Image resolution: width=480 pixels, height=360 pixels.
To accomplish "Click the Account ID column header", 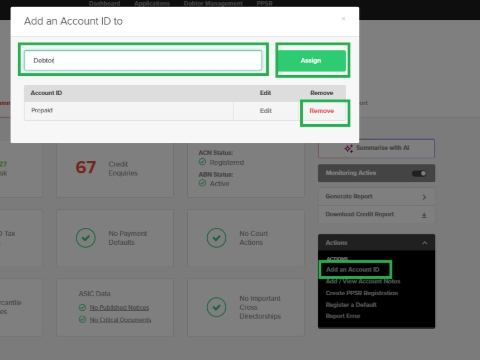I will tap(46, 93).
